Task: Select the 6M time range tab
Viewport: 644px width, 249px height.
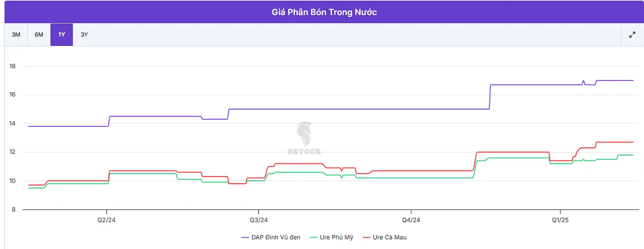Action: [39, 35]
